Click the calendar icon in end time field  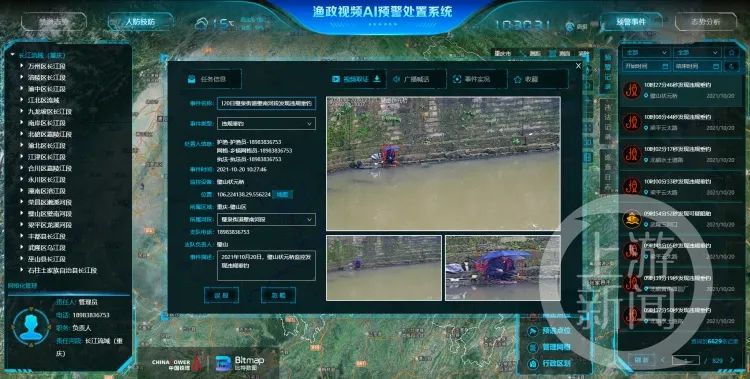click(x=716, y=66)
